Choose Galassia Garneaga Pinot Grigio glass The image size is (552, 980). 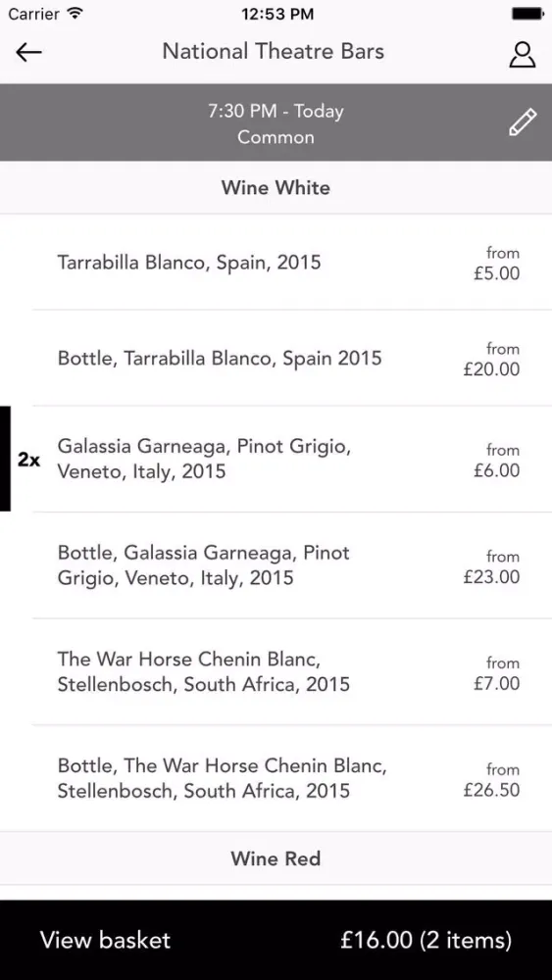click(x=276, y=459)
